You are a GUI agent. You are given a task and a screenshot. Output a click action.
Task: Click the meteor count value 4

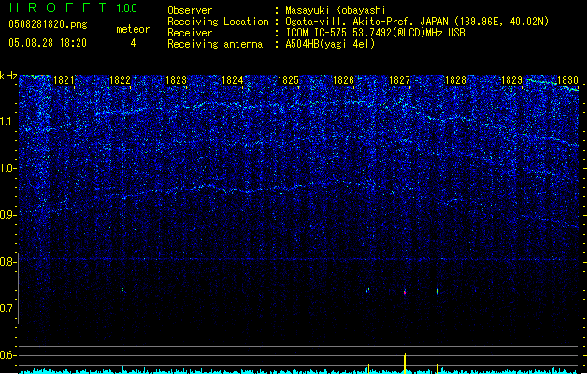132,43
